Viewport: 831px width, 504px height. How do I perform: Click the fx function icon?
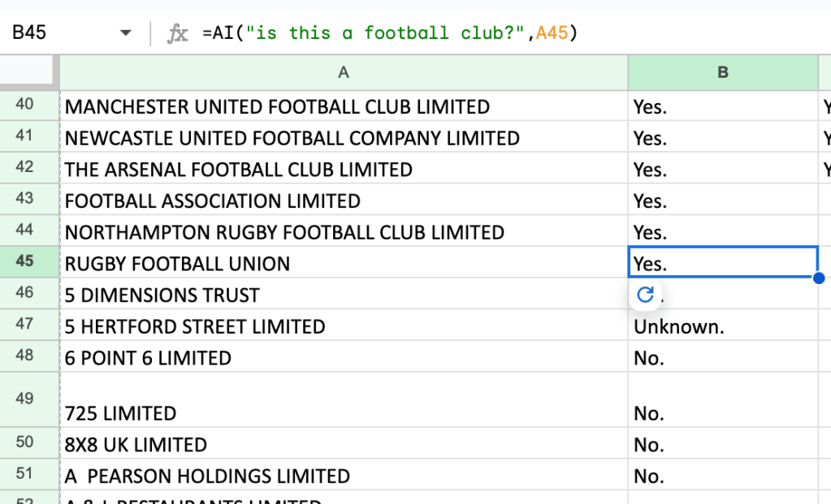178,33
